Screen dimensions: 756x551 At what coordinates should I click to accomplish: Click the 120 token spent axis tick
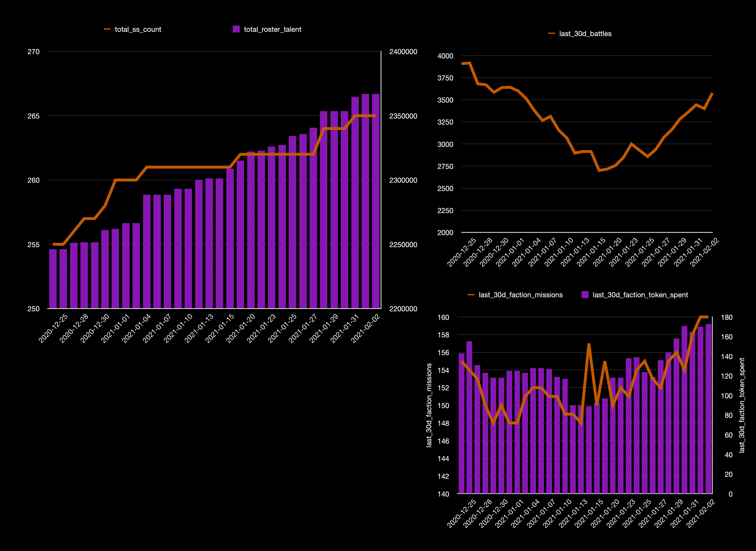(727, 376)
